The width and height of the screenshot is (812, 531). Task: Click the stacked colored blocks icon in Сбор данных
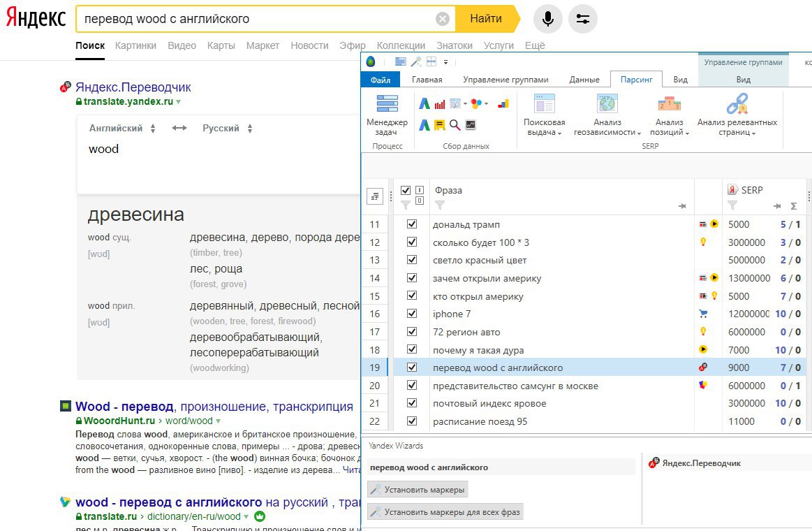[x=503, y=103]
